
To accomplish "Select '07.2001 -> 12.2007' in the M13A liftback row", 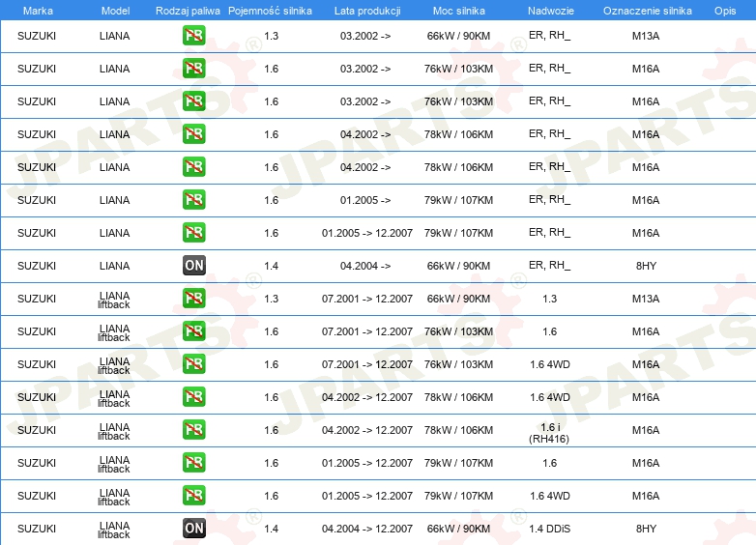I will pos(367,299).
